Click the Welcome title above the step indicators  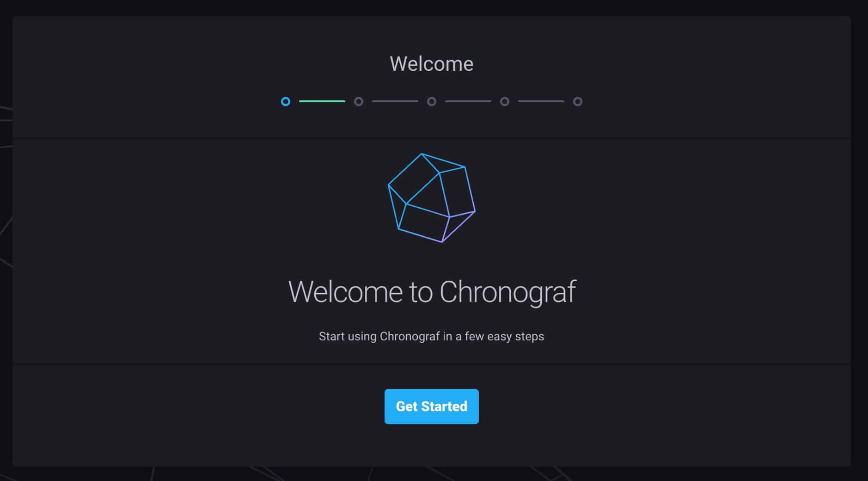point(432,64)
